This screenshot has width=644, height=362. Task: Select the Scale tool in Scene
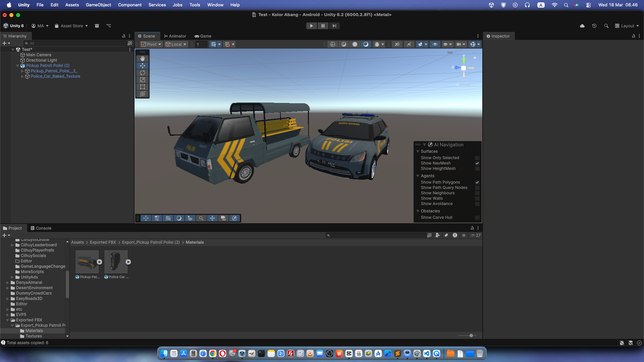[x=142, y=80]
